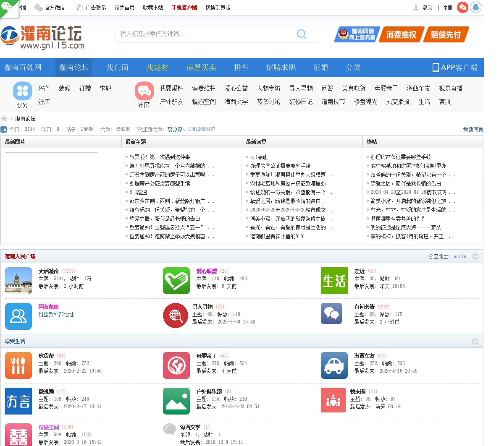Click the 吃货帮 orange fork-knife icon
504x446 pixels.
pos(18,365)
